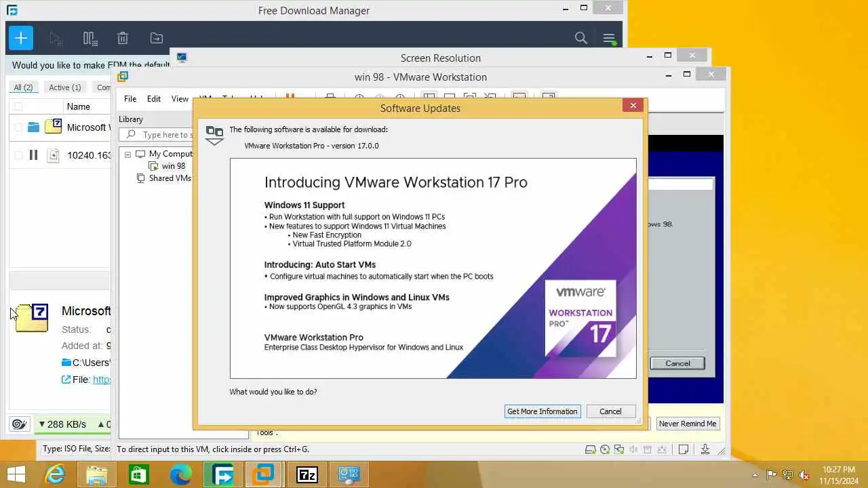Open Microsoft Edge from the taskbar
Image resolution: width=868 pixels, height=488 pixels.
(180, 474)
